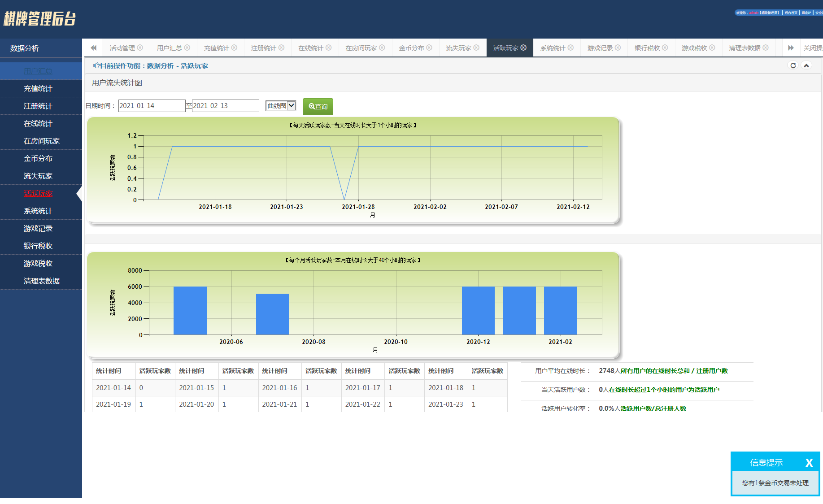Open the 曲线图 chart type dropdown
The image size is (823, 504).
(281, 106)
